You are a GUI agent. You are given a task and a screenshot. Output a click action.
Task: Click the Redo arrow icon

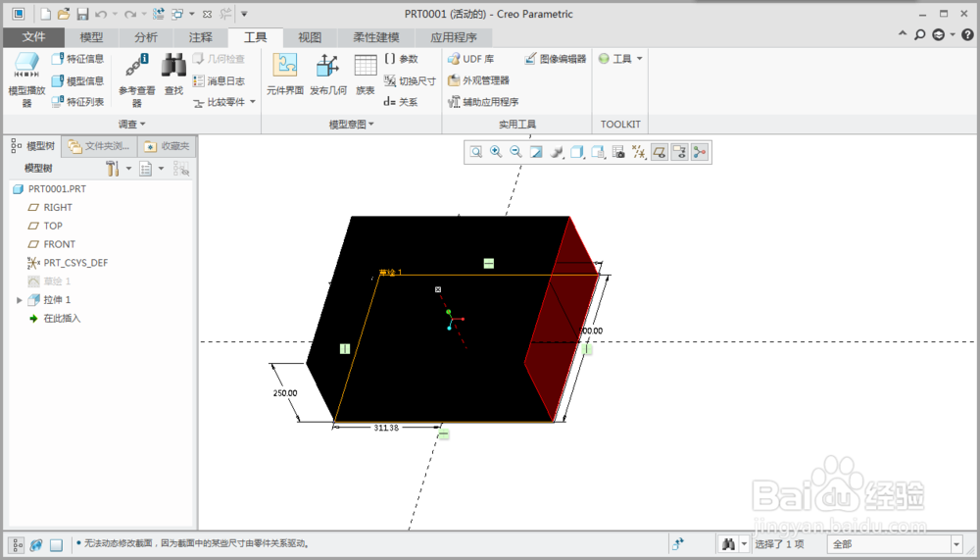point(130,14)
